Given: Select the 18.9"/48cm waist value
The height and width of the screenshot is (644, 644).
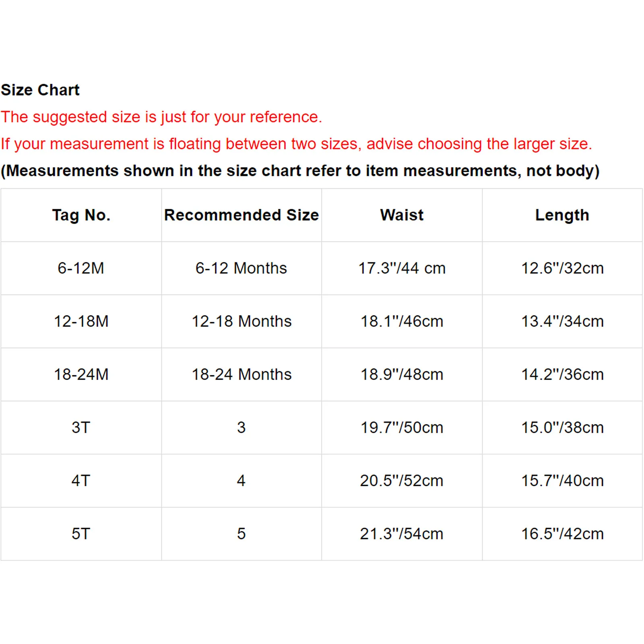Looking at the screenshot, I should (402, 374).
